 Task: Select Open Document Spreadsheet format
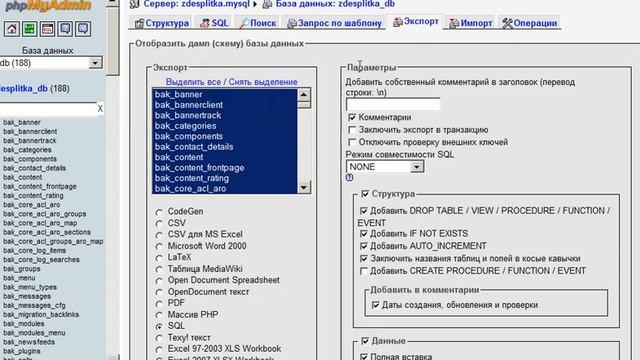[x=159, y=281]
